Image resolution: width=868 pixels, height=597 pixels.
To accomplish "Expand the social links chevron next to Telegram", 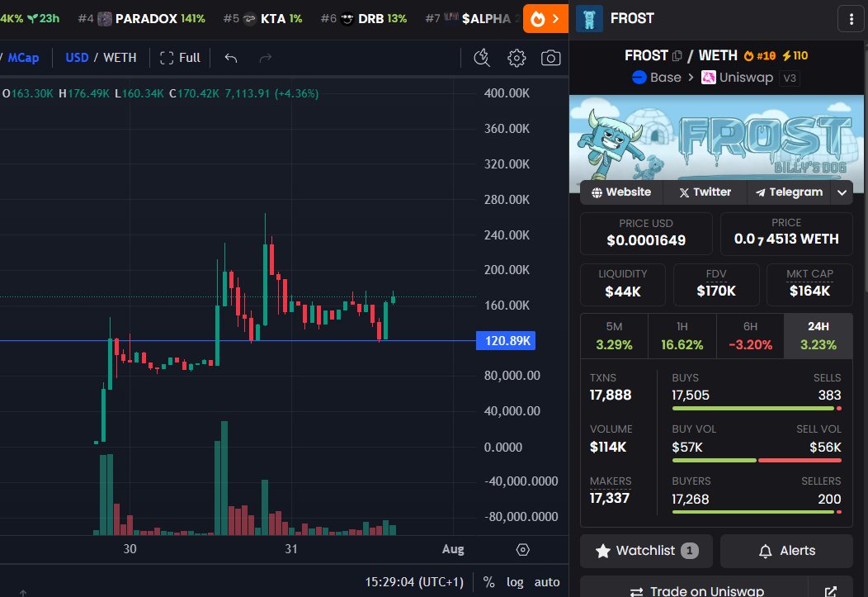I will click(x=842, y=192).
